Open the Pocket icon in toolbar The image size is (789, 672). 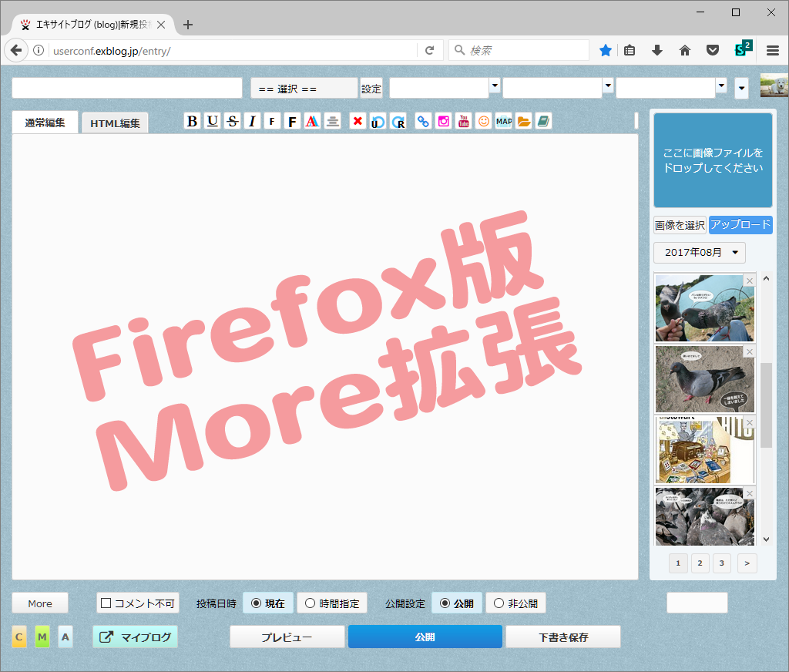coord(713,50)
